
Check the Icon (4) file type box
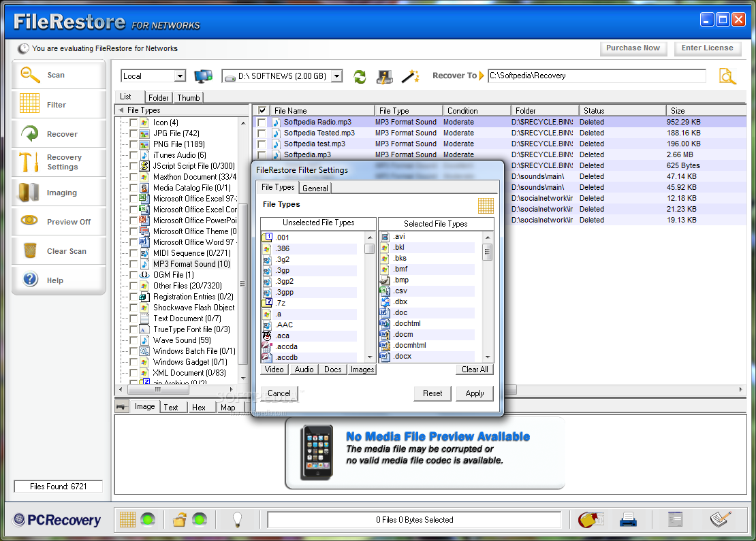[133, 122]
